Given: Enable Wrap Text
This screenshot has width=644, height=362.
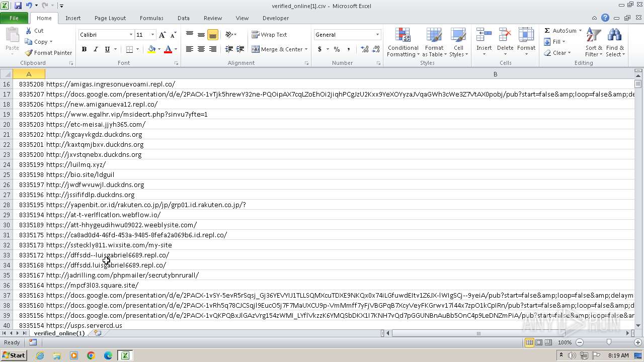Looking at the screenshot, I should [x=269, y=35].
